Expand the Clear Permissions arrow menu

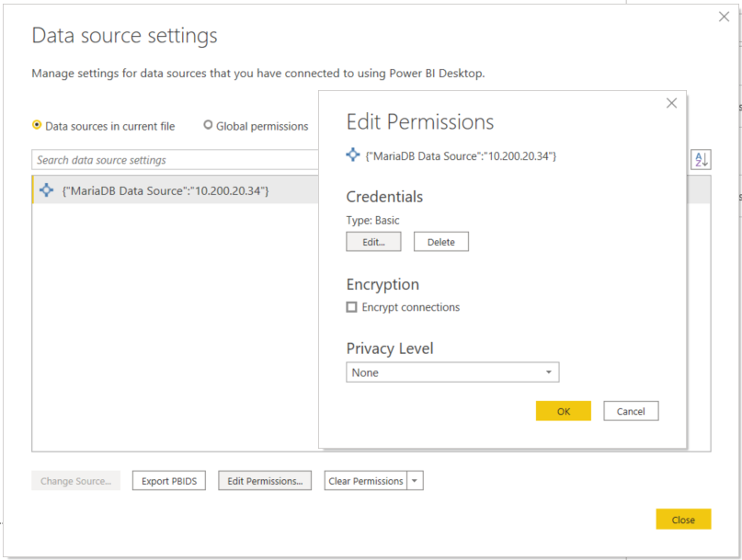(415, 481)
